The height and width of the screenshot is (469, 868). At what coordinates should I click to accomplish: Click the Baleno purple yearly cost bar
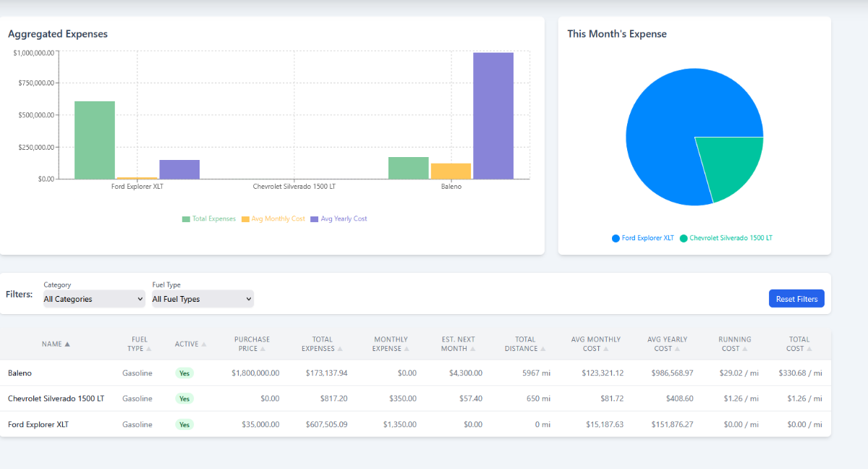point(493,116)
